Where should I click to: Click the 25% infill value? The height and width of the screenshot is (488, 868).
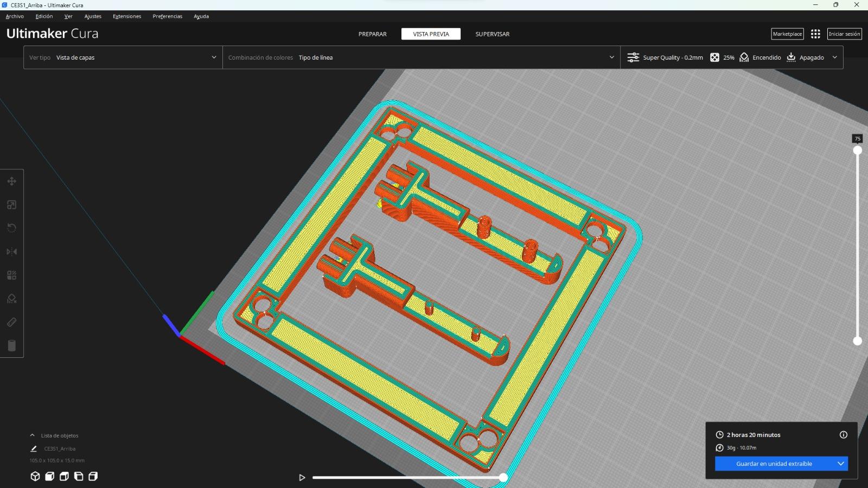click(x=729, y=57)
